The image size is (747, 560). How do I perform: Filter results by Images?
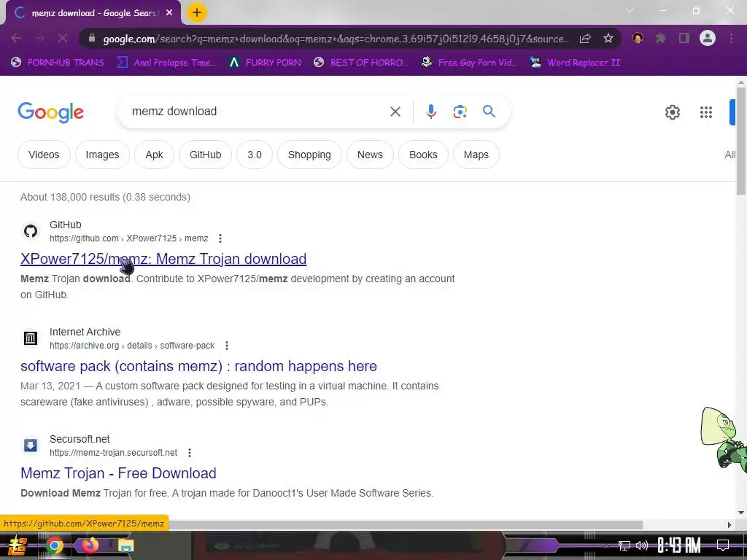tap(102, 155)
